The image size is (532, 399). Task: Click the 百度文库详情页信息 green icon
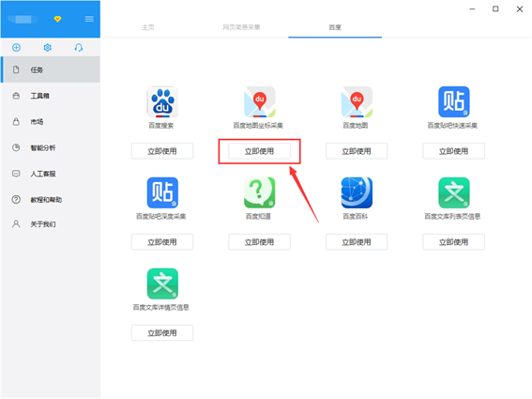tap(162, 284)
